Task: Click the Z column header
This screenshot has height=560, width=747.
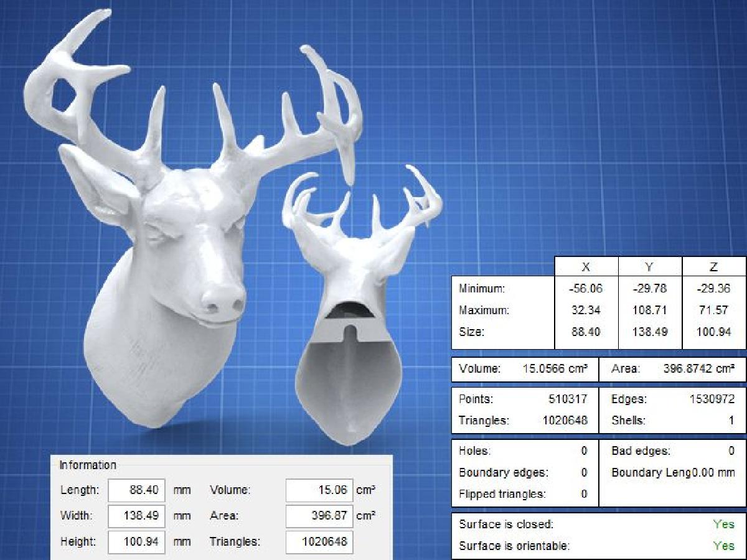Action: [714, 267]
